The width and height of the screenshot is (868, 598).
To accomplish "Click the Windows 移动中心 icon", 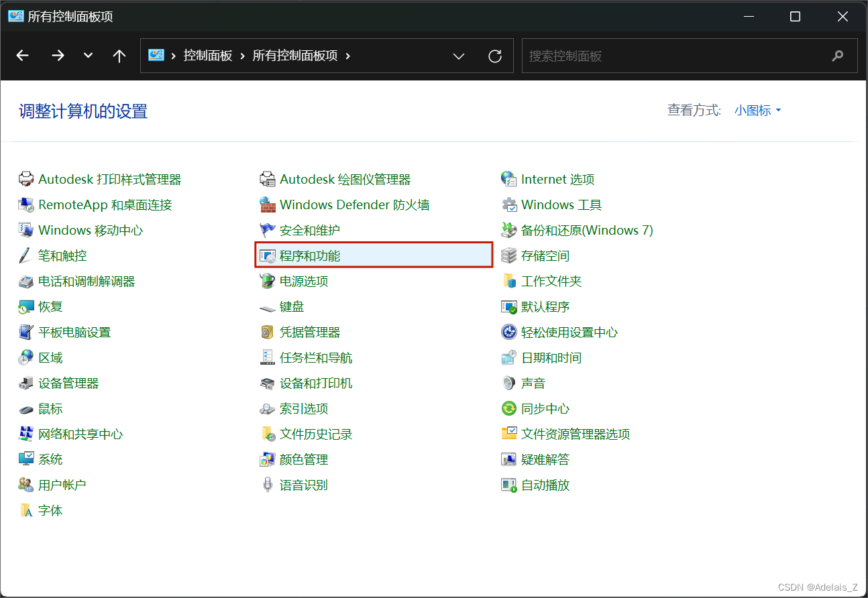I will [x=26, y=230].
